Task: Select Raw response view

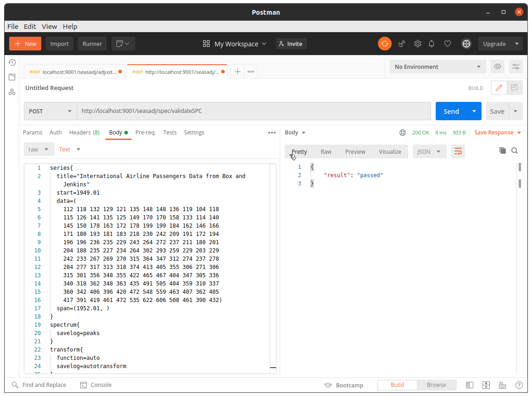Action: point(326,151)
